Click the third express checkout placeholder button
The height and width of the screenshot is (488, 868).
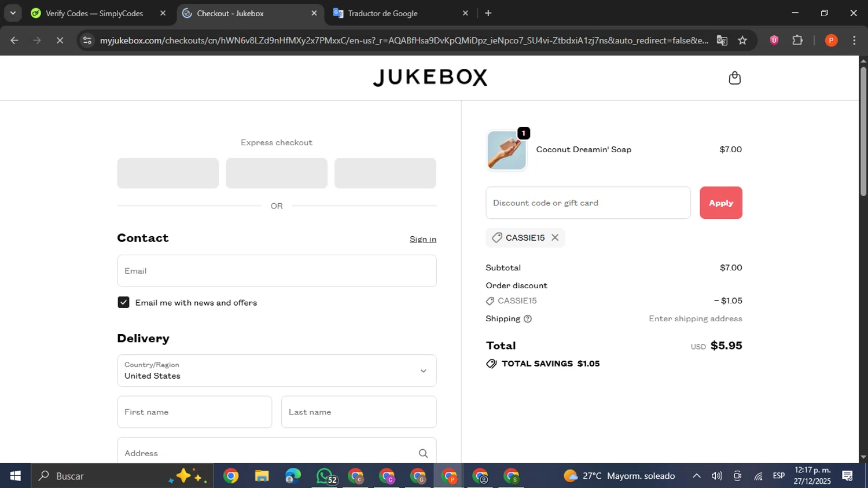(385, 173)
